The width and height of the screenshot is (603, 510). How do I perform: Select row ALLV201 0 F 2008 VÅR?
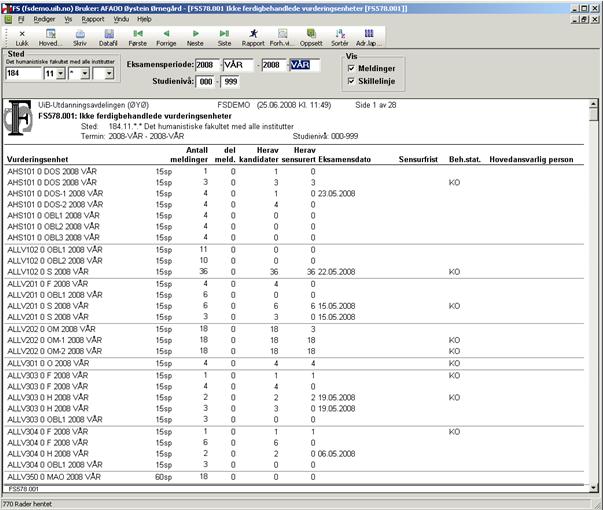pyautogui.click(x=294, y=284)
